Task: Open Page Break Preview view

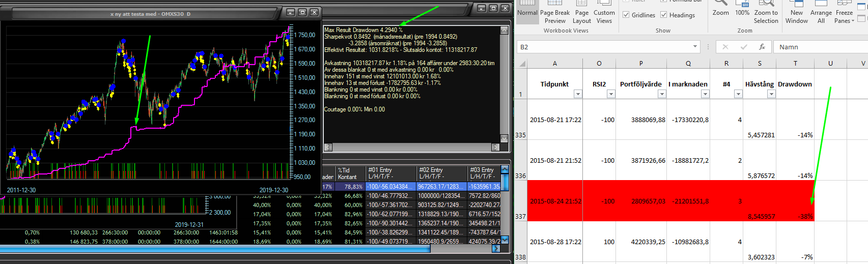Action: pos(555,16)
